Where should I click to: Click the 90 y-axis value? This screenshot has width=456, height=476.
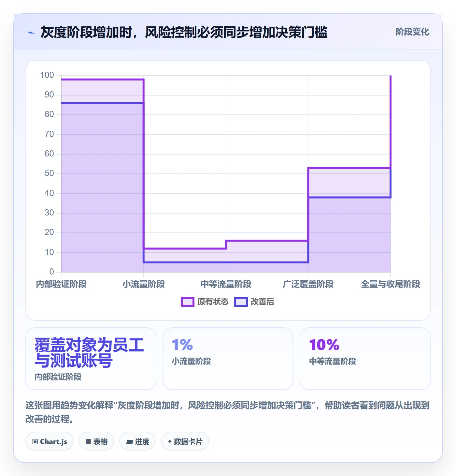(49, 95)
